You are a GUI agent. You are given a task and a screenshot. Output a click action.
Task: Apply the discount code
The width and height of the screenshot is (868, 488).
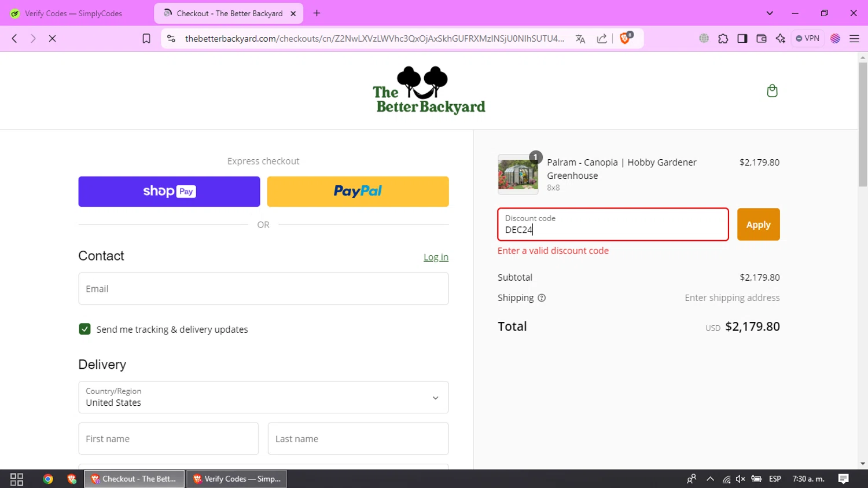[x=758, y=225]
